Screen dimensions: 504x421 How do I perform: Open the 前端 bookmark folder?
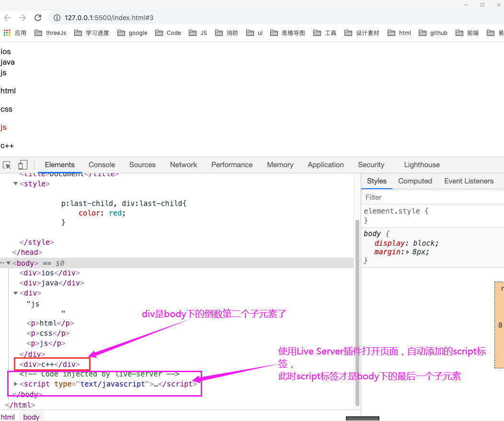click(468, 33)
